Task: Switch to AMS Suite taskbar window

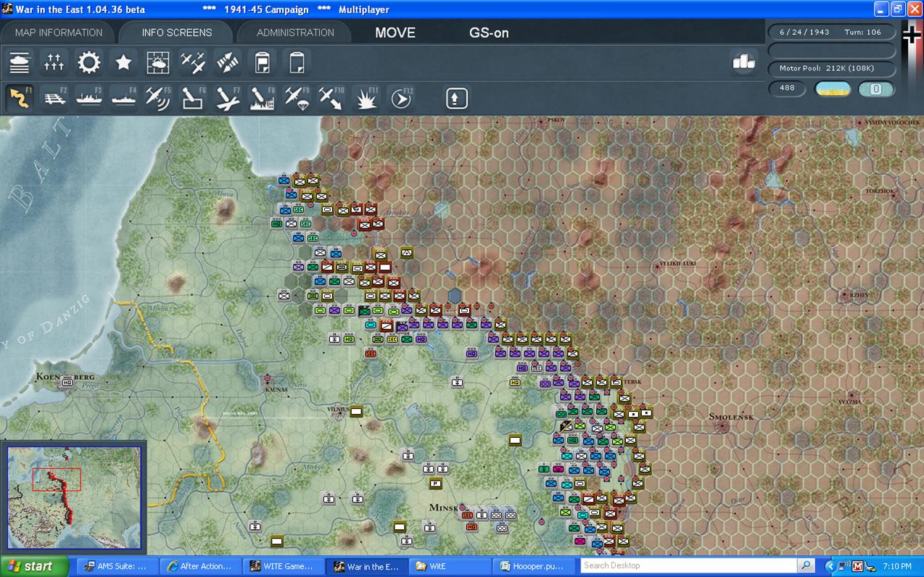Action: (117, 566)
